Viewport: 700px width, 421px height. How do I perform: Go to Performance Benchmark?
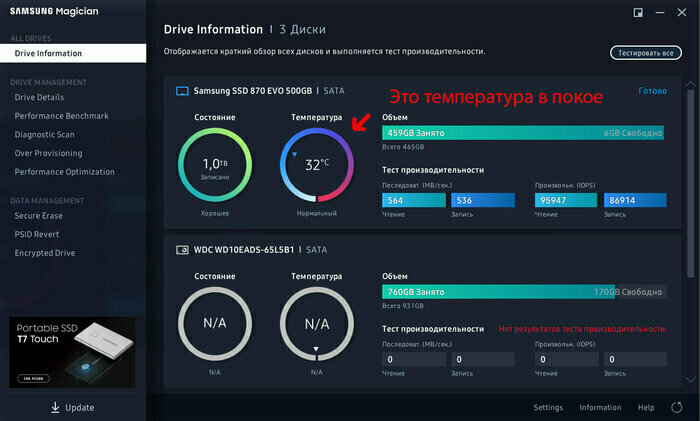point(62,116)
